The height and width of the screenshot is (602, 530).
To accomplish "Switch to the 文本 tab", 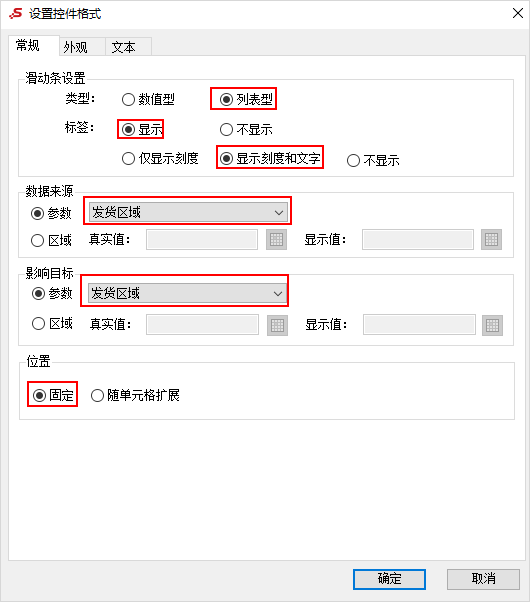I will [123, 47].
